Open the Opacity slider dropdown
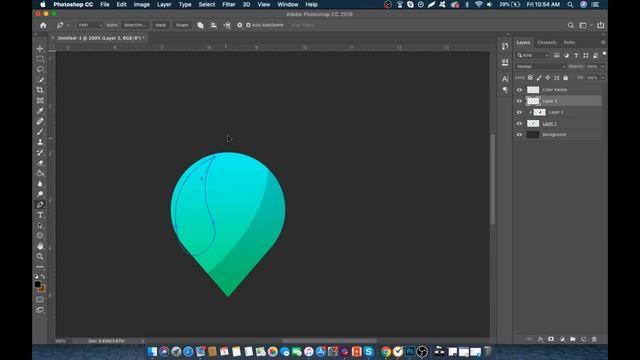The width and height of the screenshot is (640, 360). tap(602, 67)
